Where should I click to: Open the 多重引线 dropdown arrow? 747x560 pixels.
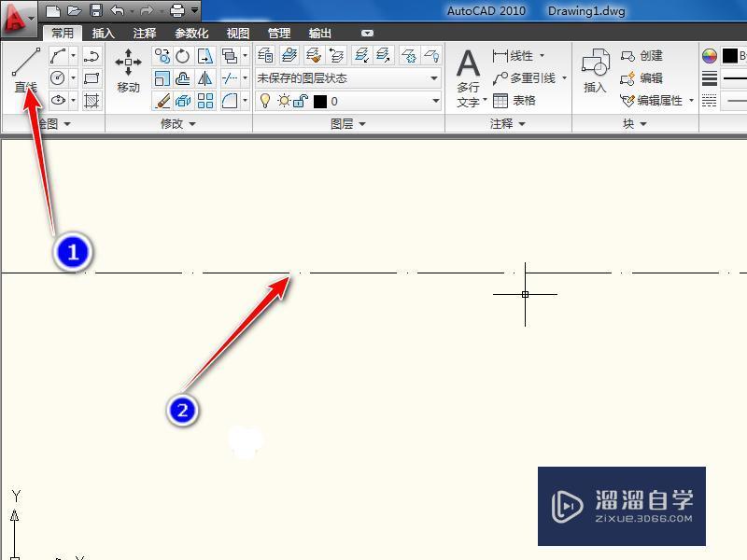[x=565, y=77]
